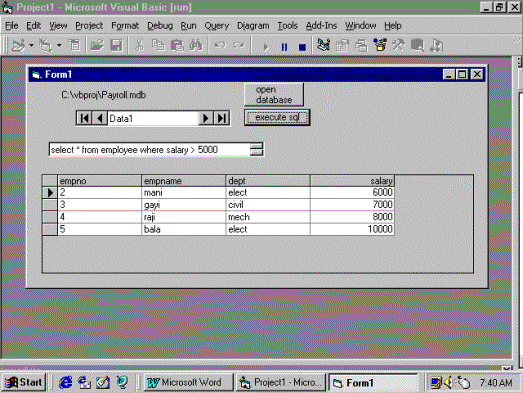Click the Redo arrow icon
Image resolution: width=523 pixels, height=393 pixels.
point(238,45)
